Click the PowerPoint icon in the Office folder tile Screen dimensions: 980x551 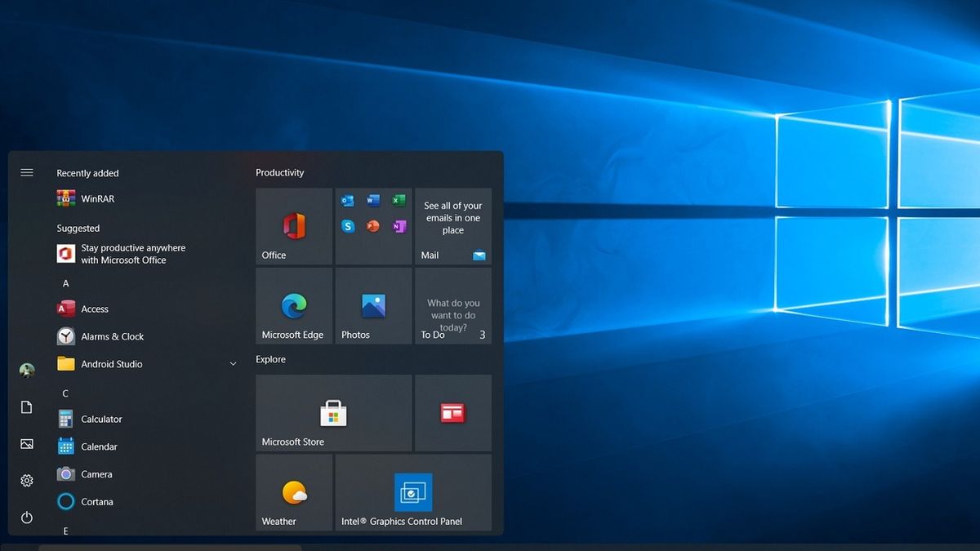click(373, 226)
